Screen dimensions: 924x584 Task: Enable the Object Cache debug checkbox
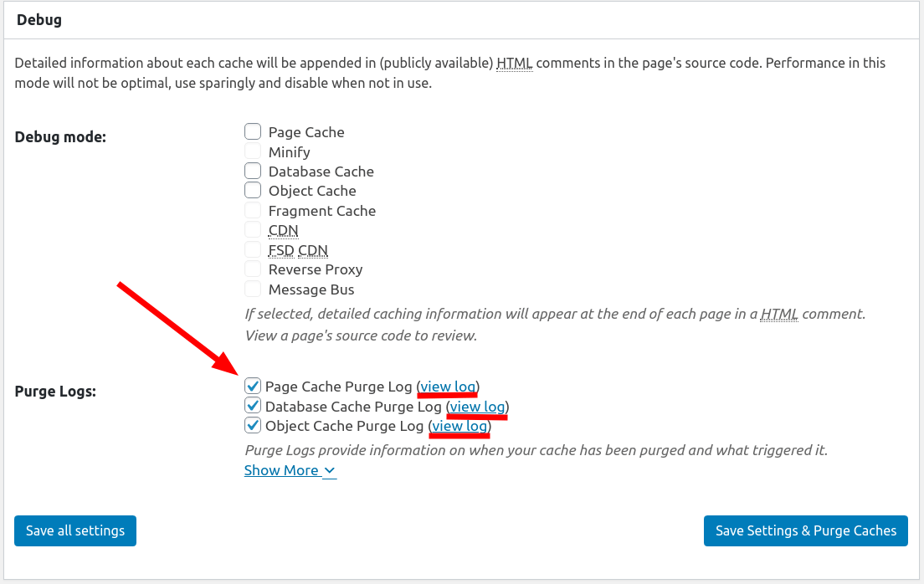pyautogui.click(x=253, y=190)
